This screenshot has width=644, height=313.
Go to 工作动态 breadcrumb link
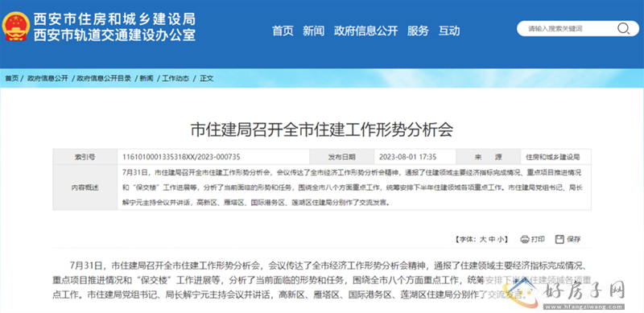(175, 79)
